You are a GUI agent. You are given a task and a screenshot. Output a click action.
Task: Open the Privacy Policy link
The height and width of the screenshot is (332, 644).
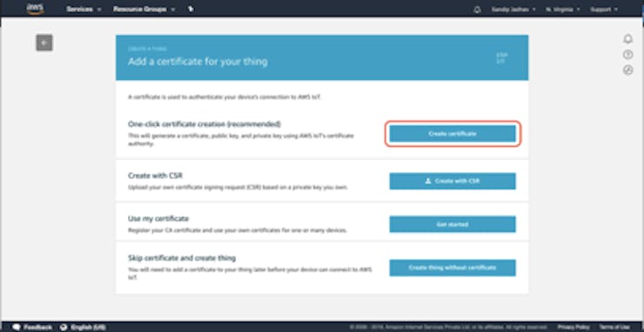[x=573, y=327]
